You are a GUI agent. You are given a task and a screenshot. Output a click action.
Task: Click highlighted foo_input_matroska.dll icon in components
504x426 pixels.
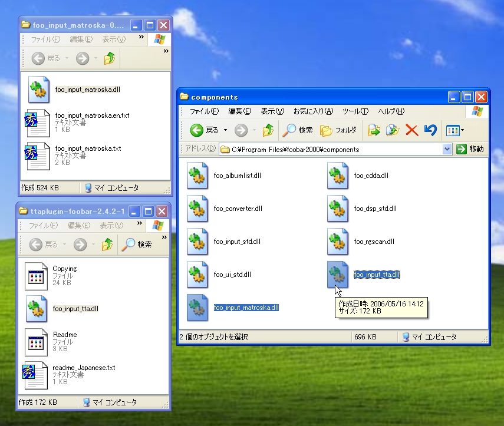[x=197, y=308]
